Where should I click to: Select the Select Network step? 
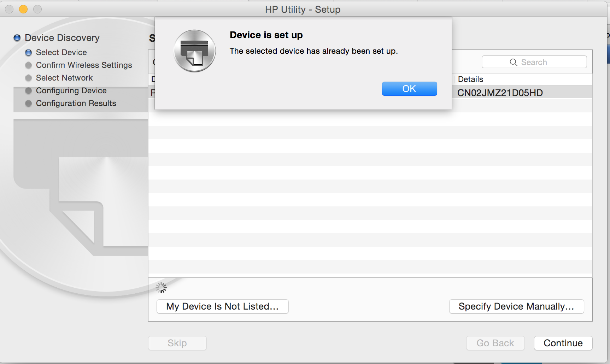[x=64, y=78]
